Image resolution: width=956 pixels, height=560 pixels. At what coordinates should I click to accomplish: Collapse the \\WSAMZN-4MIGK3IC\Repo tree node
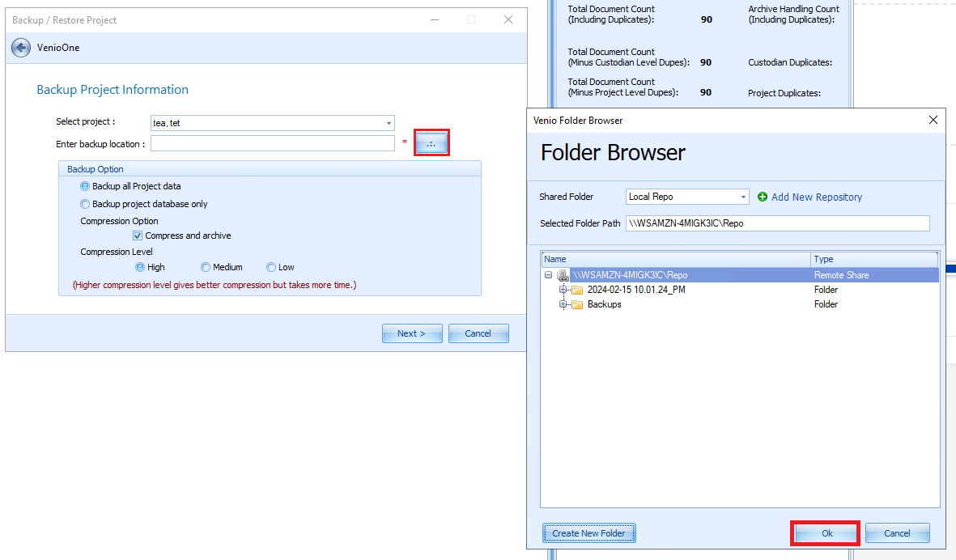coord(548,275)
